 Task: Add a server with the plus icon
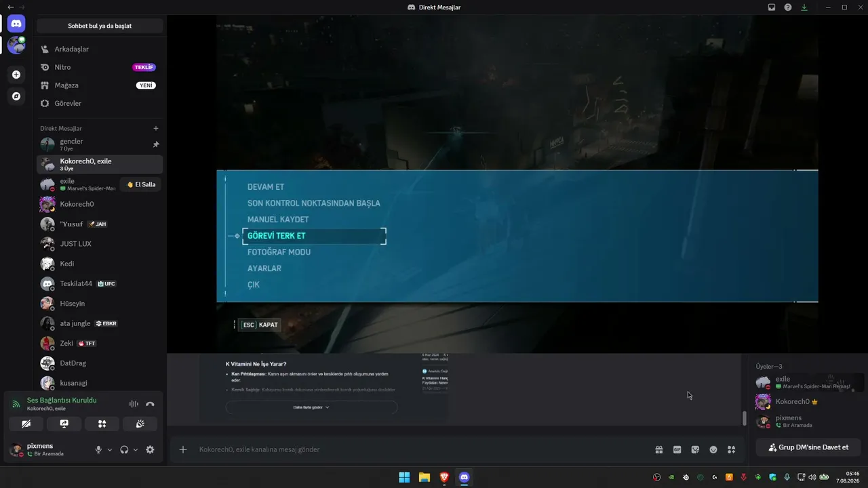(16, 75)
